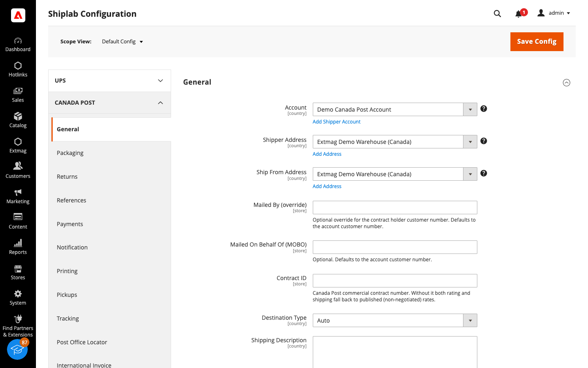Switch to the Post Office Locator tab

click(111, 342)
